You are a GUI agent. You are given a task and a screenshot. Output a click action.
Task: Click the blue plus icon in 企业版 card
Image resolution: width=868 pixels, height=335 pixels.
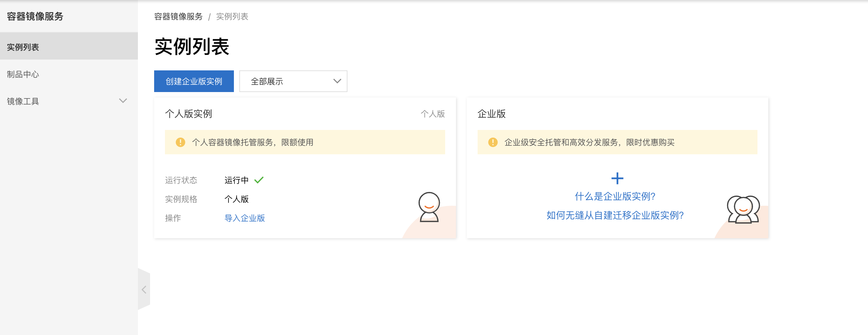[617, 178]
